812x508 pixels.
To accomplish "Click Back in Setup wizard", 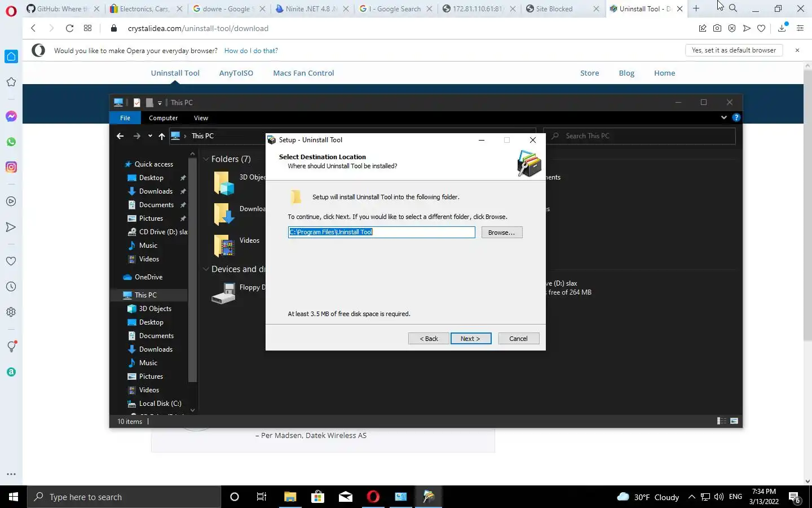I will click(429, 339).
